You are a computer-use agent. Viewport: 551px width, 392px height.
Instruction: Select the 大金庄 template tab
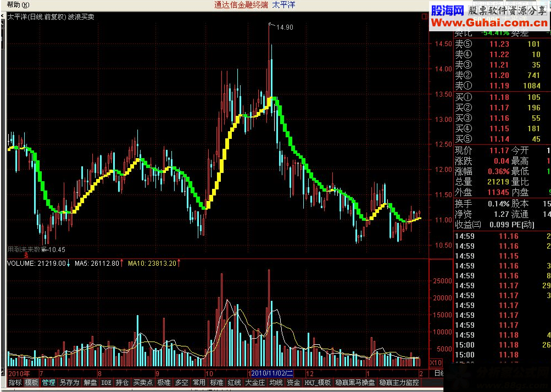(x=255, y=383)
